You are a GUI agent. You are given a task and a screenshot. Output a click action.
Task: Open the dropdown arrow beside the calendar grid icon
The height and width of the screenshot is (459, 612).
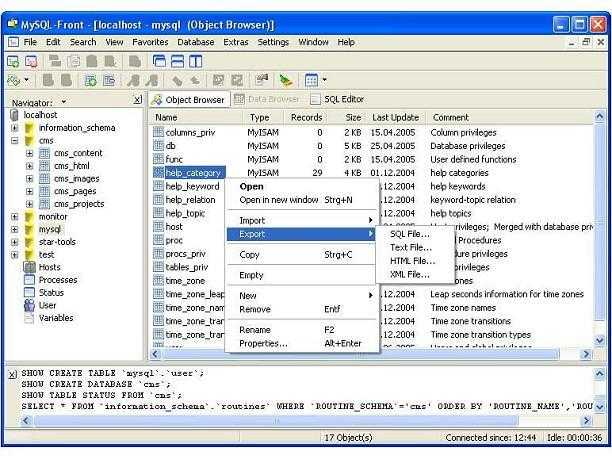(x=324, y=80)
